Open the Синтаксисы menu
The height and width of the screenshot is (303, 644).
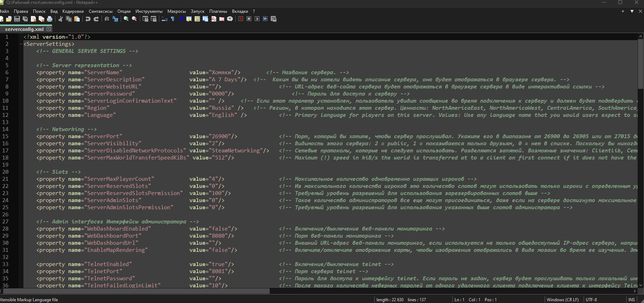101,11
